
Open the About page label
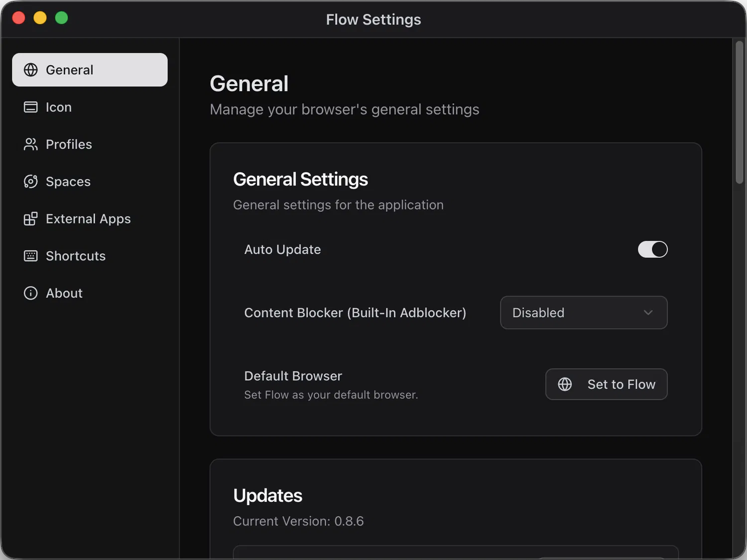tap(64, 293)
